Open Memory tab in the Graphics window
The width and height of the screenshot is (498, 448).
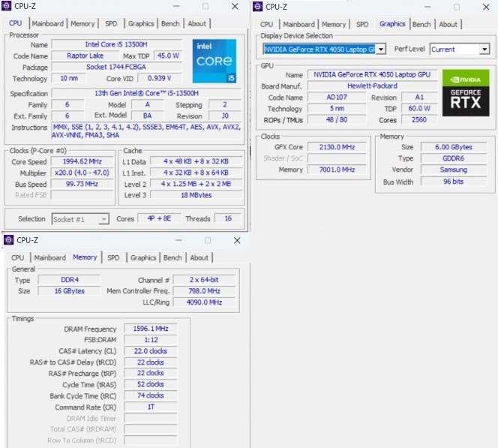pos(334,24)
